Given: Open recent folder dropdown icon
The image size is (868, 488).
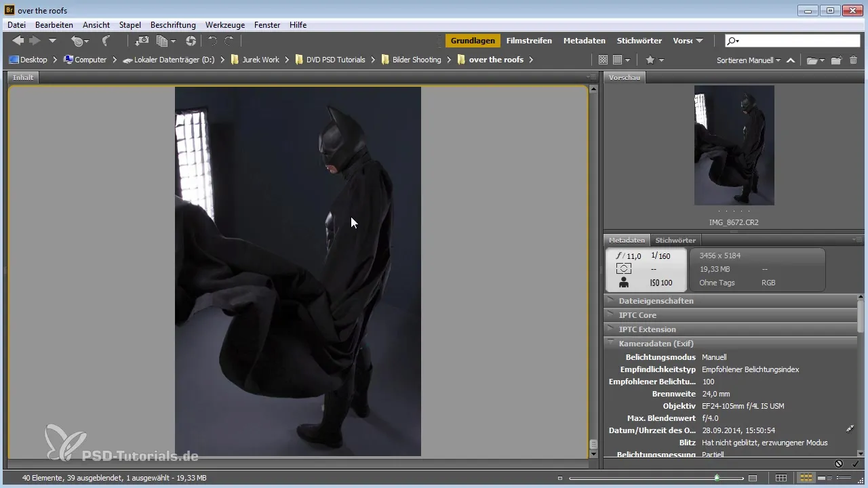Looking at the screenshot, I should (815, 60).
